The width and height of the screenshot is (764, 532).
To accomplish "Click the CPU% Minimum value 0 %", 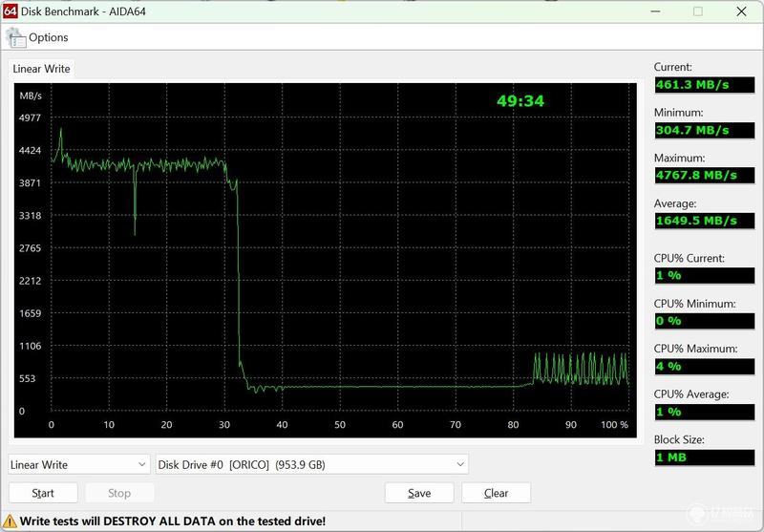I will point(705,321).
